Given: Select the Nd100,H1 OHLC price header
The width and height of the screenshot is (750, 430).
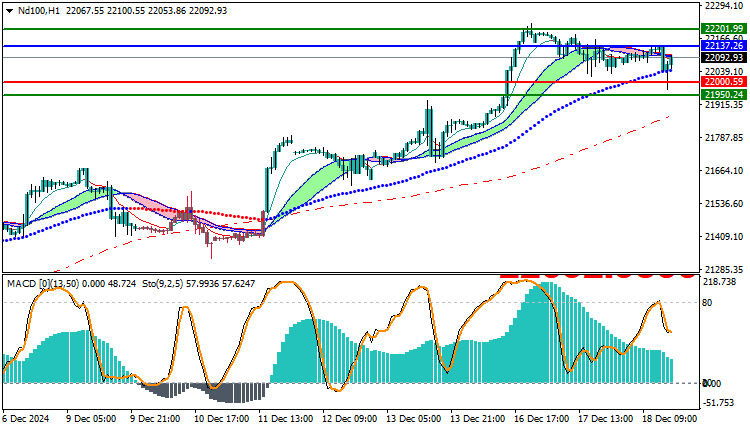Looking at the screenshot, I should (x=122, y=11).
